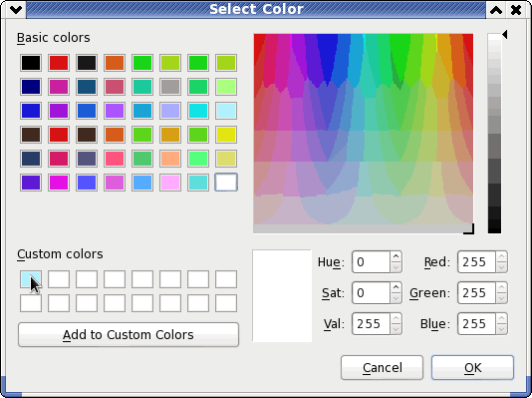Click the Blue value input field
Image resolution: width=532 pixels, height=398 pixels.
click(476, 323)
